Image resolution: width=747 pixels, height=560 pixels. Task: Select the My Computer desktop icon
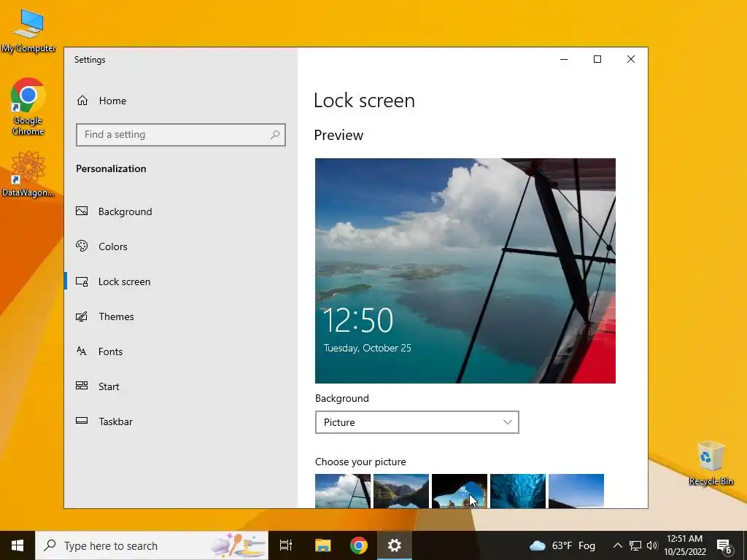point(28,31)
